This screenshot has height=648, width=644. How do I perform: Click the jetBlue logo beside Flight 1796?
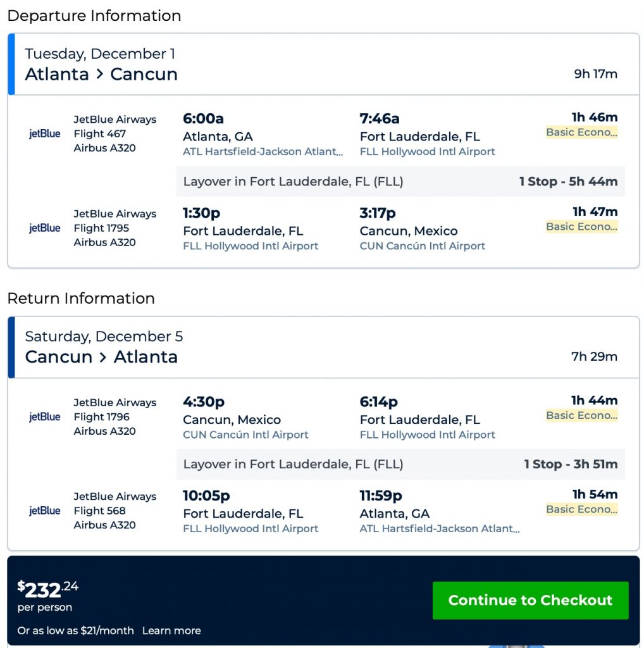[x=45, y=416]
